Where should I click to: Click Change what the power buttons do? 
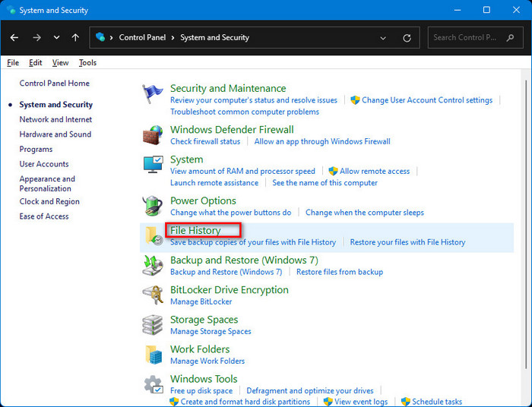pyautogui.click(x=231, y=213)
